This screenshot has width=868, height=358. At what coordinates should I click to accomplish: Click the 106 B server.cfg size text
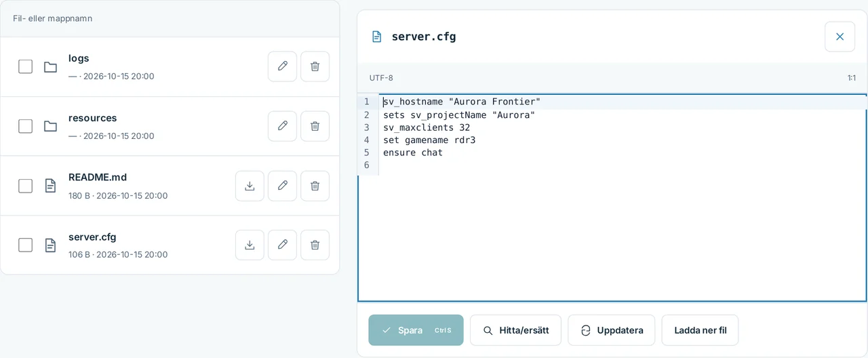coord(79,254)
